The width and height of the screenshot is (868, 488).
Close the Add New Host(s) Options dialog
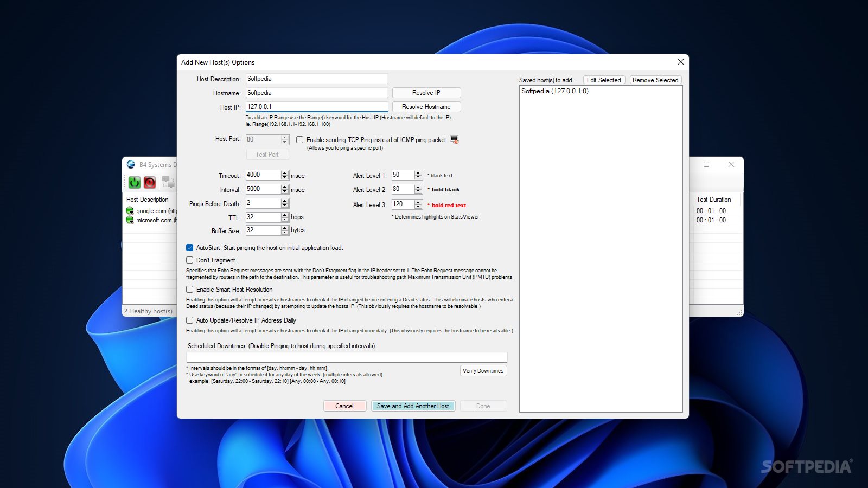pyautogui.click(x=680, y=62)
